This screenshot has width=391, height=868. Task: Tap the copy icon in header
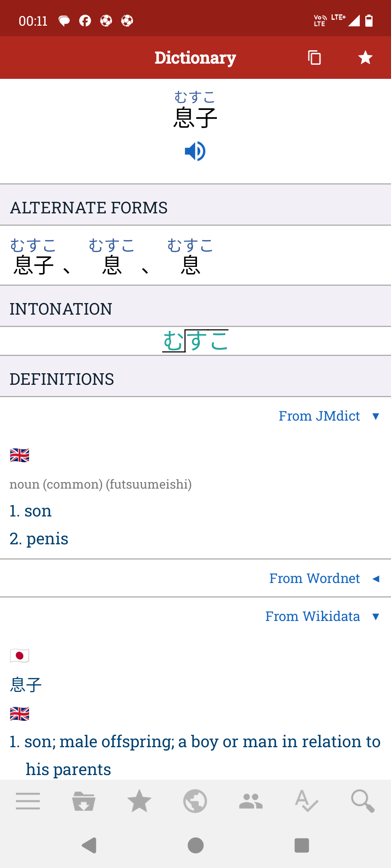314,58
